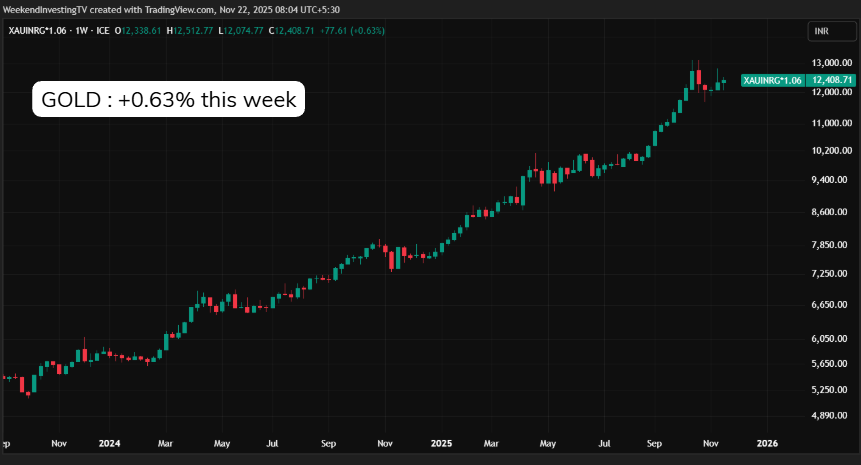Click the 2024 marker on time axis

click(x=111, y=442)
